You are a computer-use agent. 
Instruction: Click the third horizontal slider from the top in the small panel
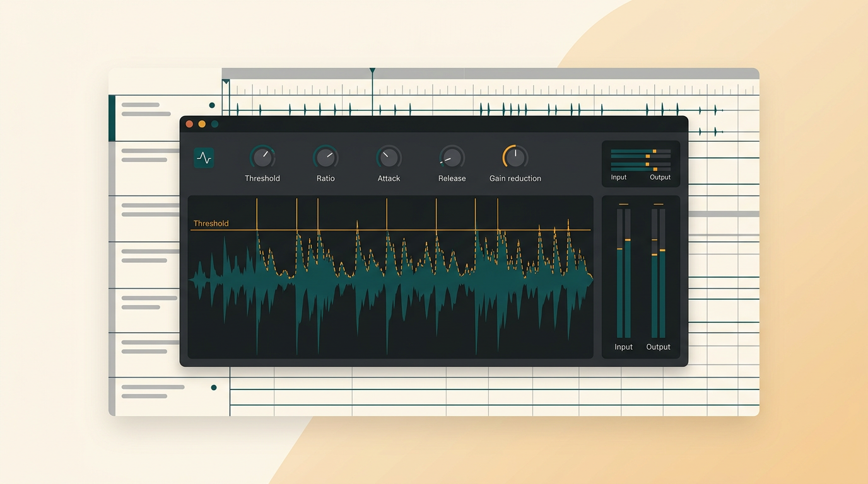coord(640,164)
